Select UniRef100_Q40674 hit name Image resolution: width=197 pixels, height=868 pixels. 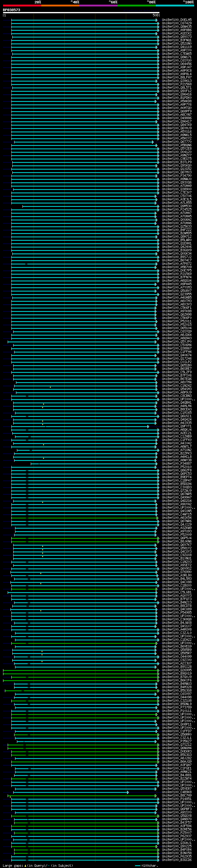click(177, 355)
